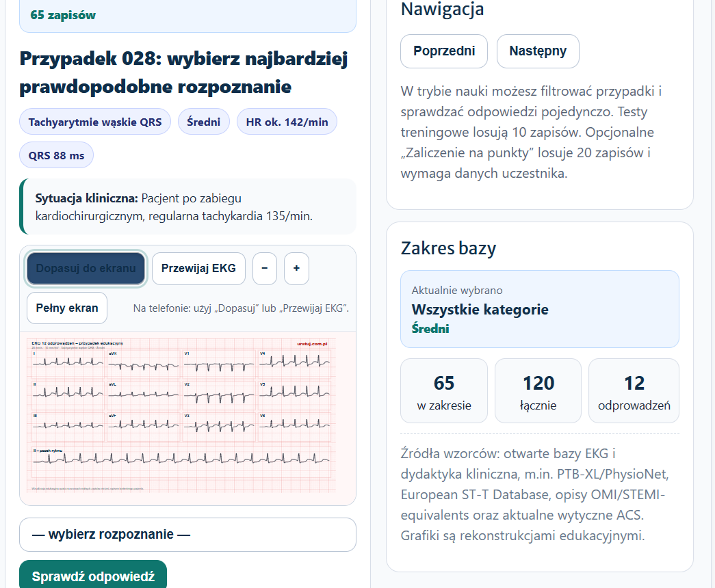This screenshot has height=588, width=715.
Task: Click the Przypadek 028 case title
Action: click(x=184, y=72)
